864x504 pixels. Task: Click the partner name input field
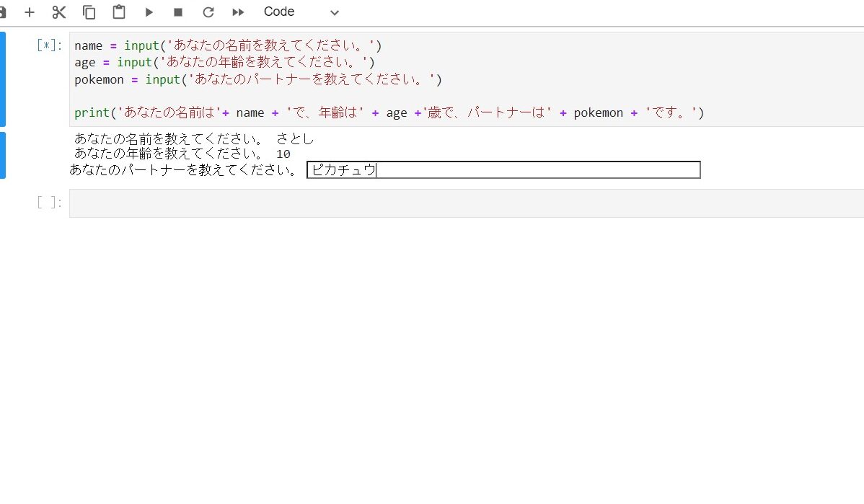point(503,169)
